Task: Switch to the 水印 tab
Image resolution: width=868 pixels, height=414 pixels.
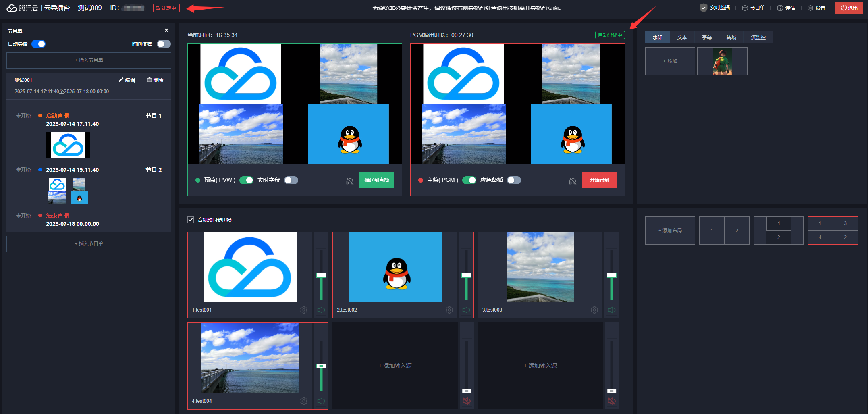Action: 658,37
